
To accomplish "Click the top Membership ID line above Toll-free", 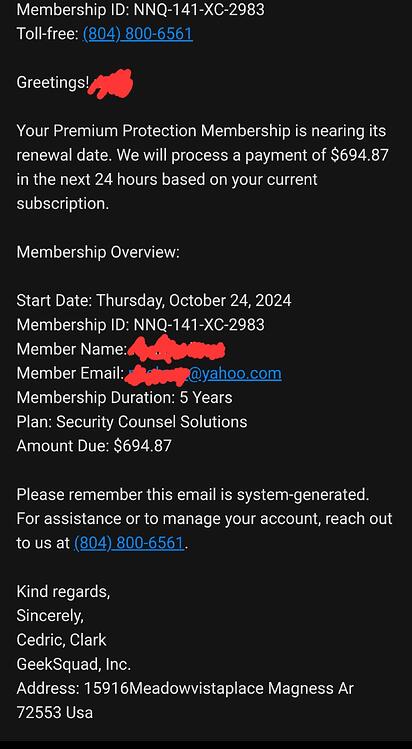I will (x=140, y=9).
